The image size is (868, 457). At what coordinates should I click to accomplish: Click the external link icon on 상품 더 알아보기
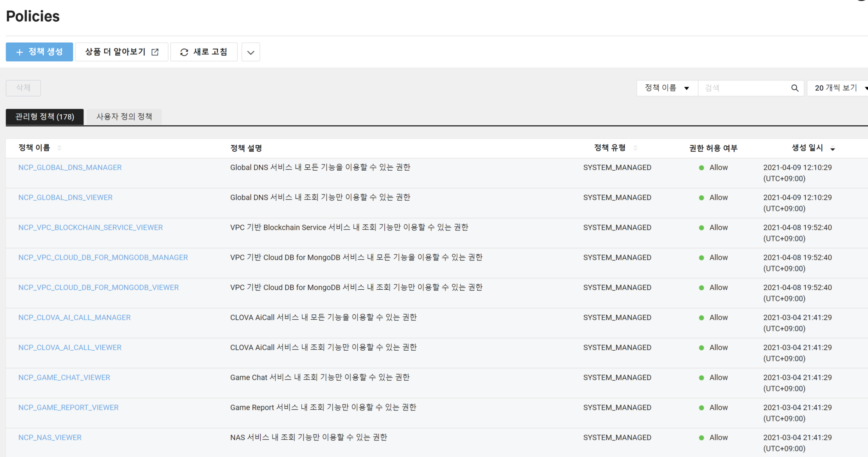(156, 51)
